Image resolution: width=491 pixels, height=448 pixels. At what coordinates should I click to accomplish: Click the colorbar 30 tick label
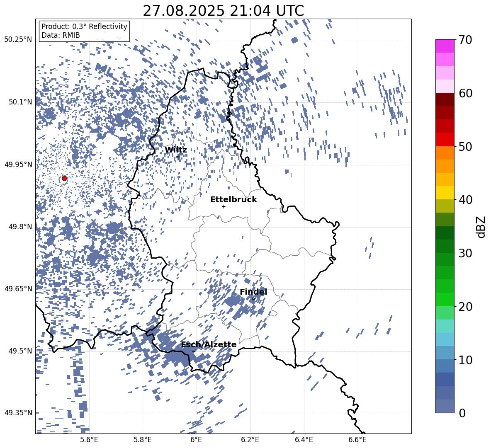pos(465,253)
